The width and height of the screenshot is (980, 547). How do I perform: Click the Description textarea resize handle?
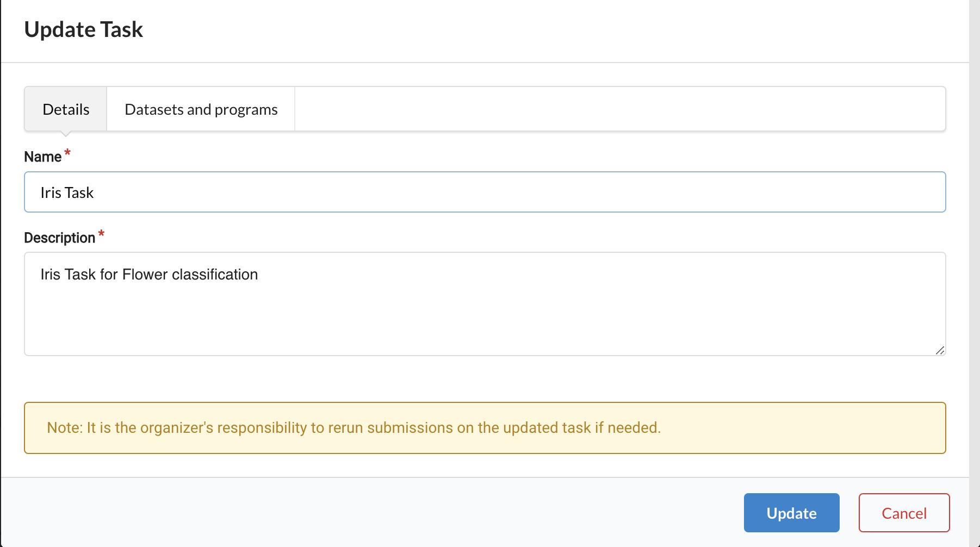point(940,350)
